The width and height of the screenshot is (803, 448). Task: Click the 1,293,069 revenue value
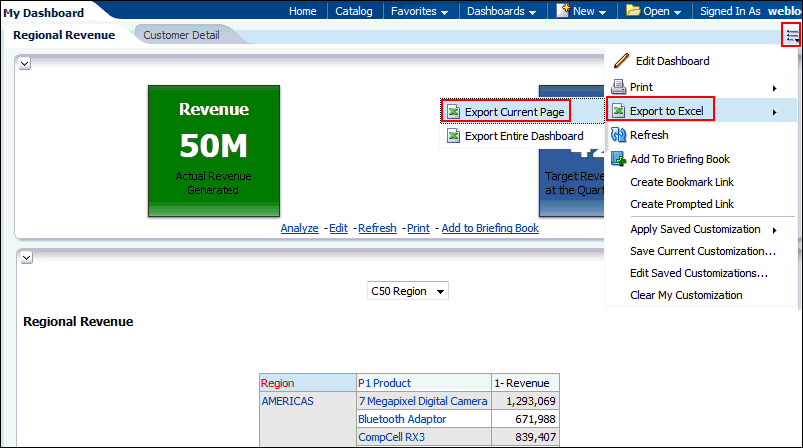(531, 401)
